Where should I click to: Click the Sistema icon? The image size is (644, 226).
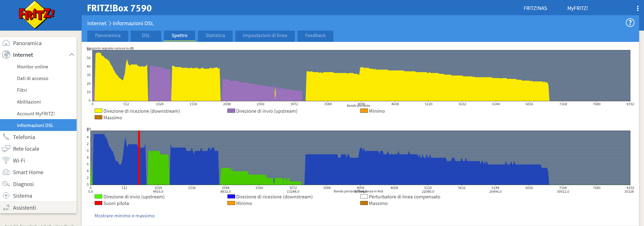coord(6,196)
